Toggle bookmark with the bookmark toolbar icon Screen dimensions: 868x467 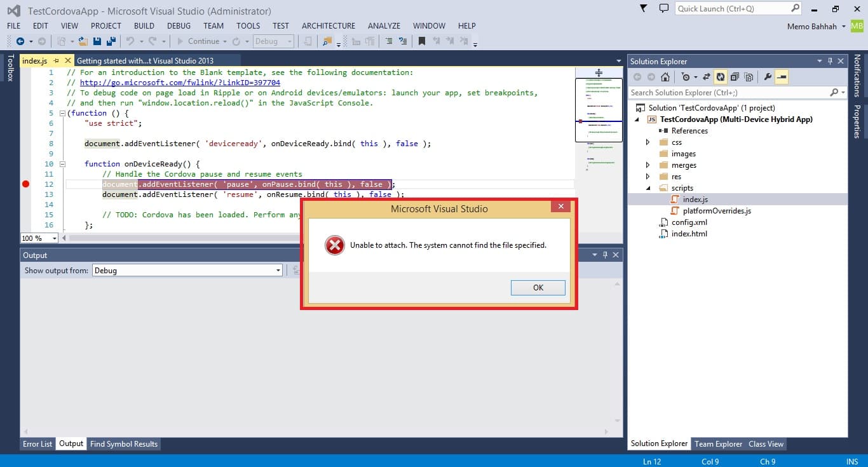421,41
